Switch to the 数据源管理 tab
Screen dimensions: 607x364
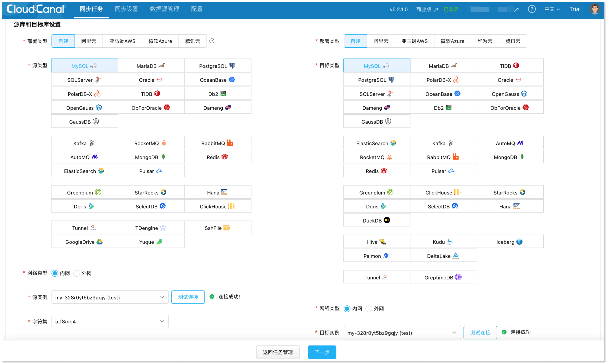(x=164, y=9)
